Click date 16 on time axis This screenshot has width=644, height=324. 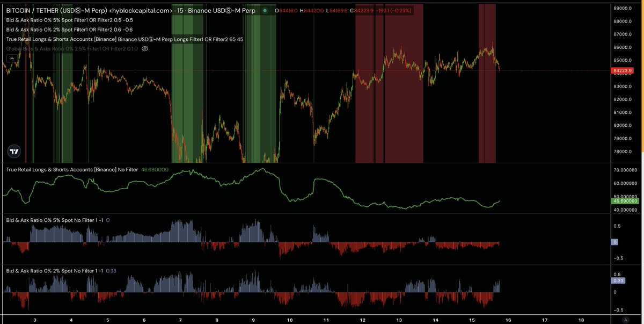(508, 319)
